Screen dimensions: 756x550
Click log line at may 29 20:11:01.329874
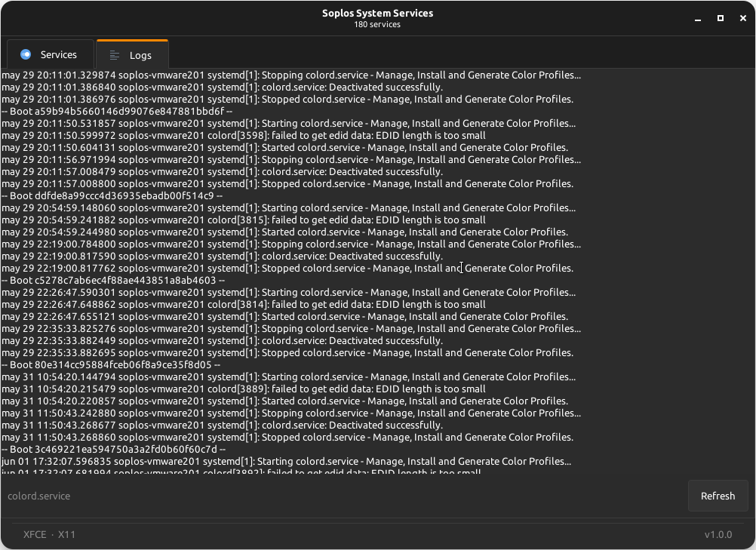point(291,75)
